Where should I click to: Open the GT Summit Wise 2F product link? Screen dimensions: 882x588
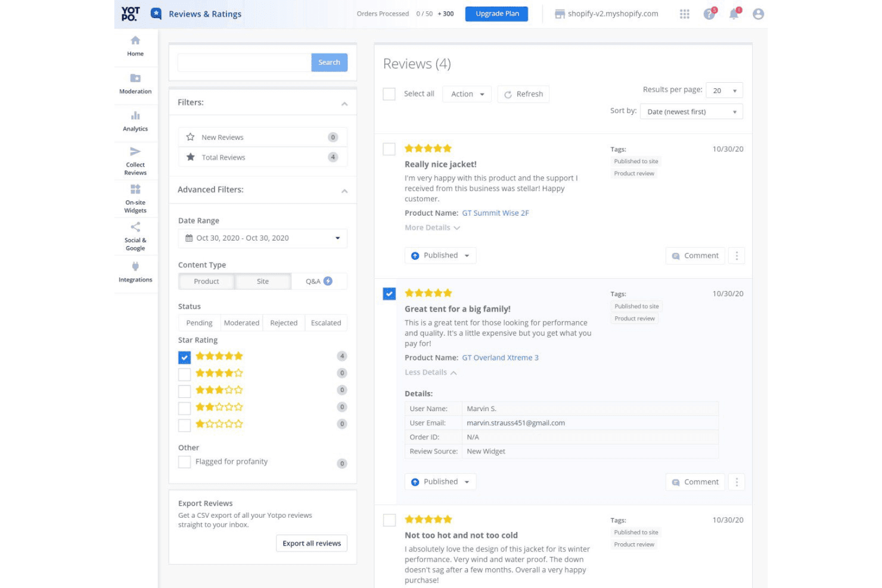click(495, 213)
